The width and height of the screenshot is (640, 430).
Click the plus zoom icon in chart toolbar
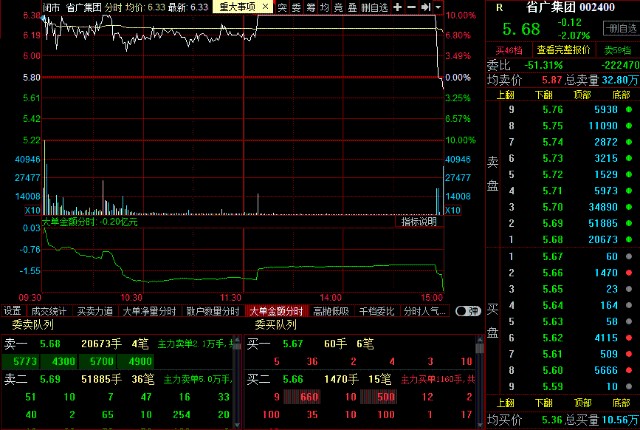click(x=398, y=7)
